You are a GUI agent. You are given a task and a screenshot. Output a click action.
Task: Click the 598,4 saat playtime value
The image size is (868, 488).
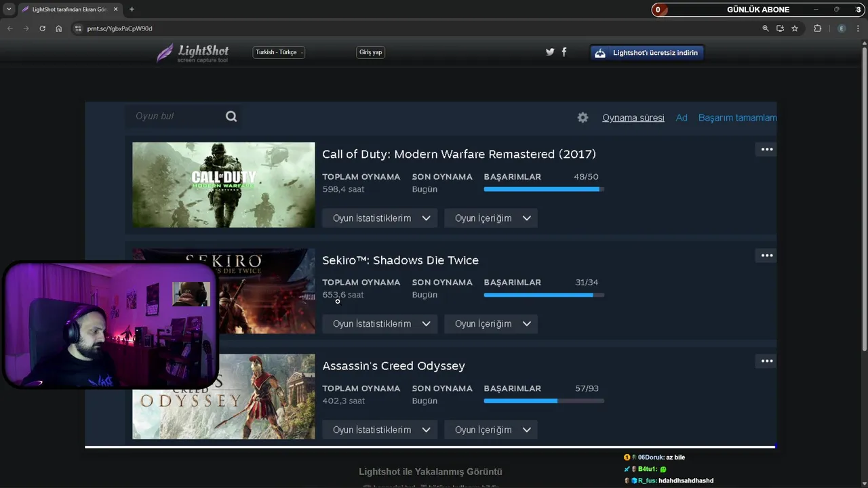pyautogui.click(x=343, y=189)
